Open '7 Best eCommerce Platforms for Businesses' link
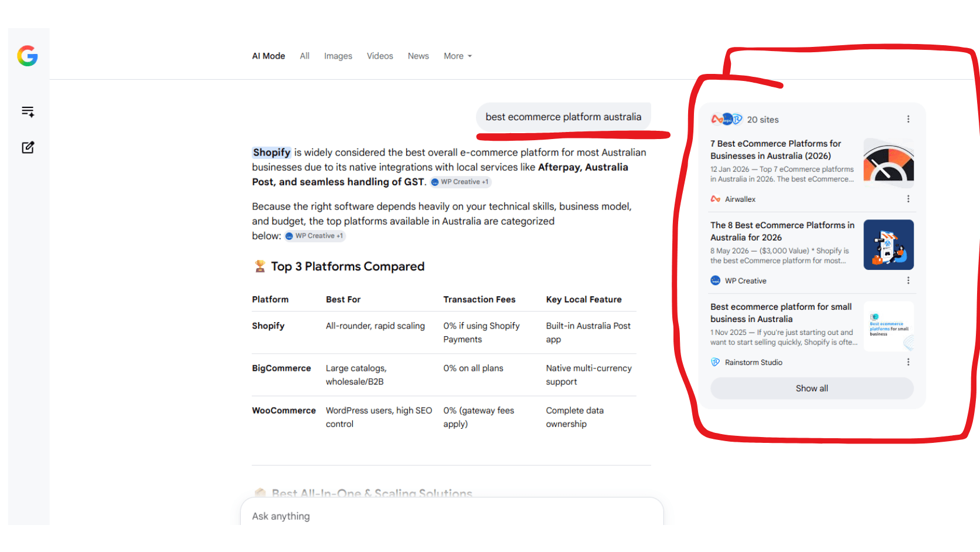 click(775, 150)
